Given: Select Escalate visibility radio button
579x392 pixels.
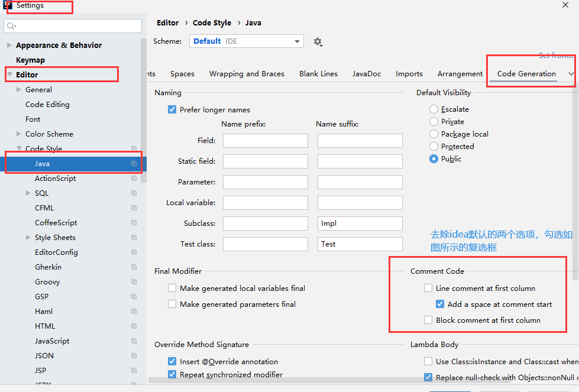Looking at the screenshot, I should 434,109.
